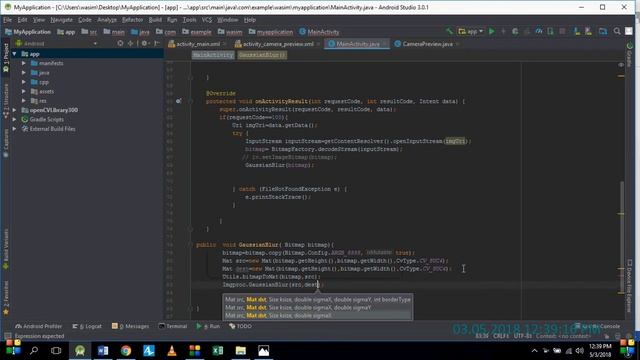This screenshot has height=360, width=640.
Task: Click GaussianBlur() method breadcrumb in editor
Action: (x=262, y=55)
